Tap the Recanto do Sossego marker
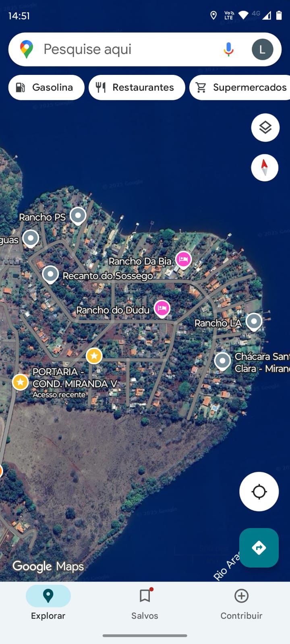 [50, 275]
